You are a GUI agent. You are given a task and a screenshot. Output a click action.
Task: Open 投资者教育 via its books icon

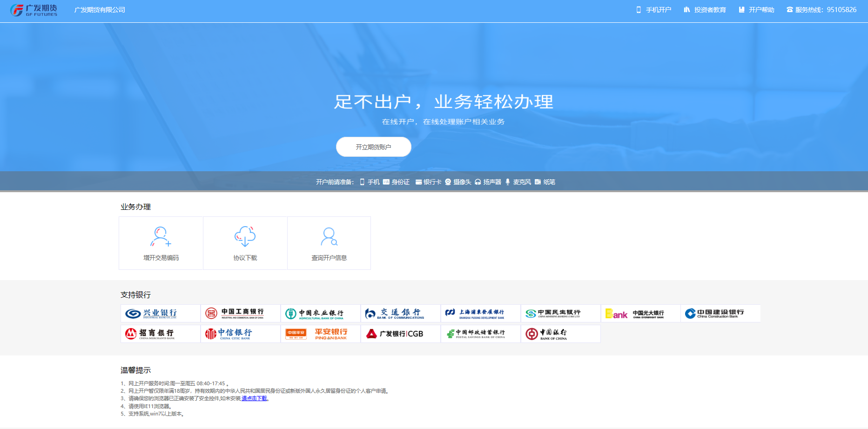(x=686, y=9)
